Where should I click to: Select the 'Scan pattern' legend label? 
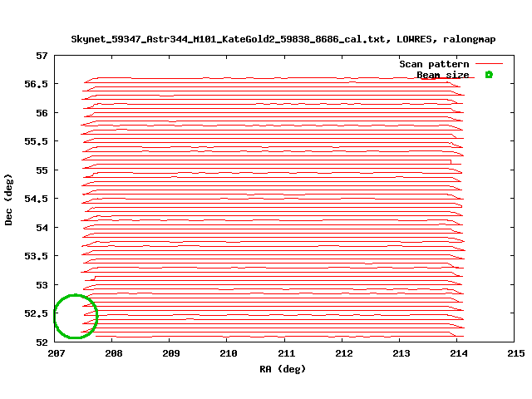pyautogui.click(x=434, y=64)
